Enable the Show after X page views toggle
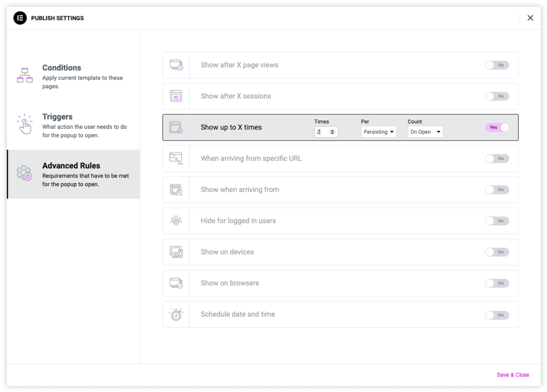Image resolution: width=547 pixels, height=392 pixels. click(x=497, y=65)
